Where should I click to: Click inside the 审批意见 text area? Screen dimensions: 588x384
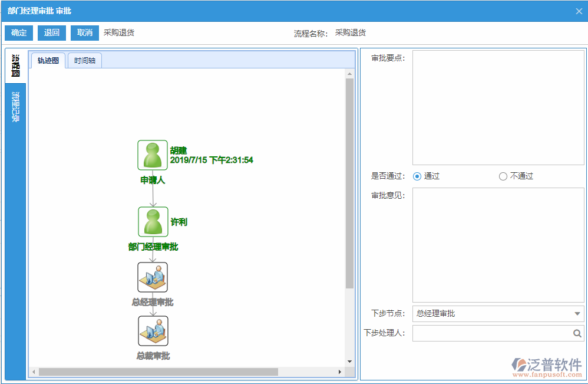(498, 245)
